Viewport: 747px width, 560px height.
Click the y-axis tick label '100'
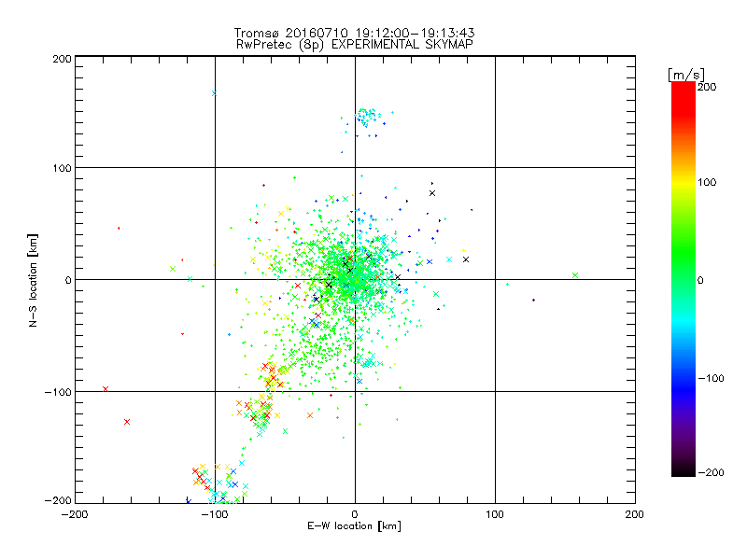pyautogui.click(x=62, y=168)
